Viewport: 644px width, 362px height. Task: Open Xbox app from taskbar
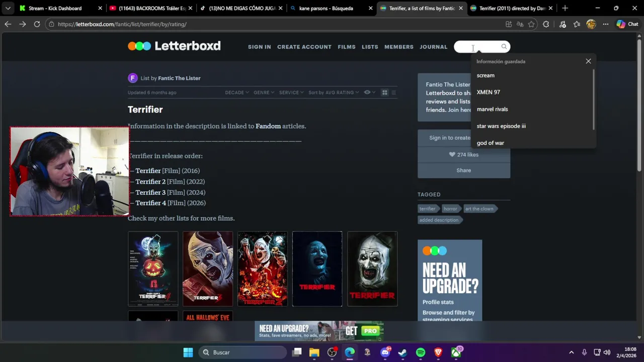[456, 352]
